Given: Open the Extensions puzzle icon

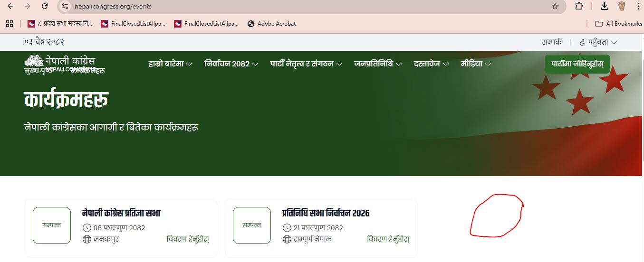Looking at the screenshot, I should 579,6.
